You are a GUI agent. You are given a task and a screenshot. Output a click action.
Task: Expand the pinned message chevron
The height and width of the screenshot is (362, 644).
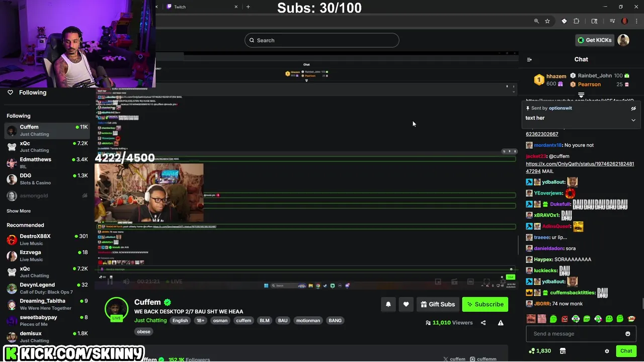633,120
